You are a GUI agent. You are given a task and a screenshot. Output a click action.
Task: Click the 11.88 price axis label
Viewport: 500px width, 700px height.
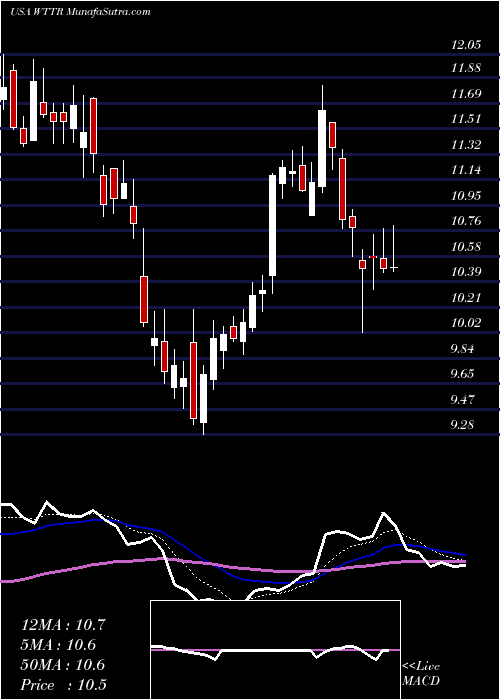(x=466, y=68)
